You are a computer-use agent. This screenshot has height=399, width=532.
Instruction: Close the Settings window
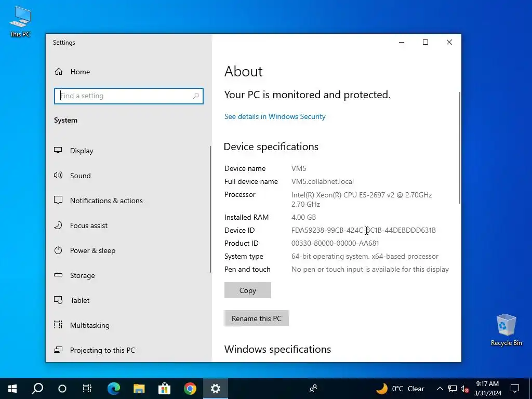[449, 42]
